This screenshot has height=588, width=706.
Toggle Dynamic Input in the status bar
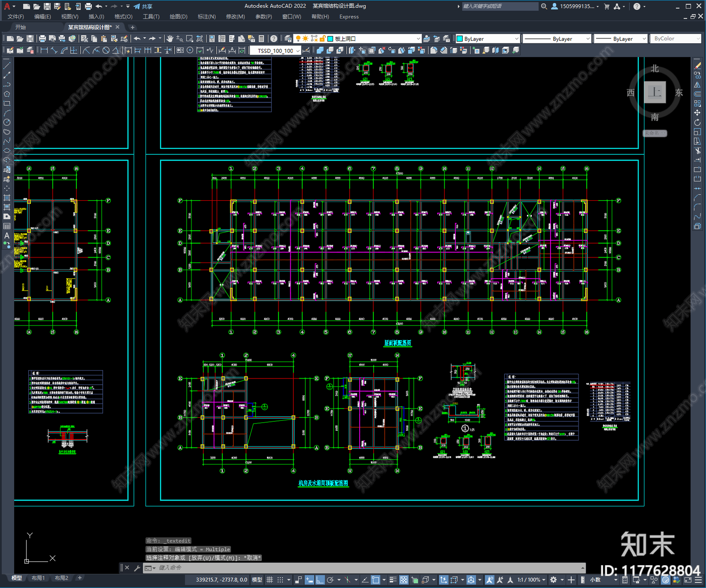309,580
